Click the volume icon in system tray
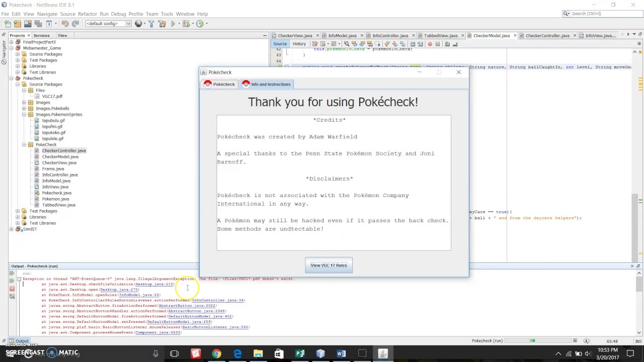The width and height of the screenshot is (644, 362). 588,354
